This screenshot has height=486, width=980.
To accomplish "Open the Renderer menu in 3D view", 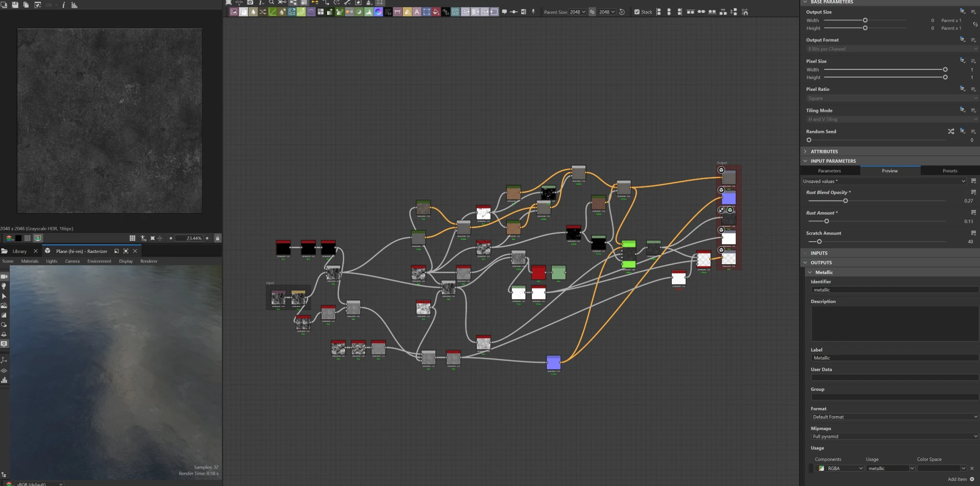I will [149, 261].
